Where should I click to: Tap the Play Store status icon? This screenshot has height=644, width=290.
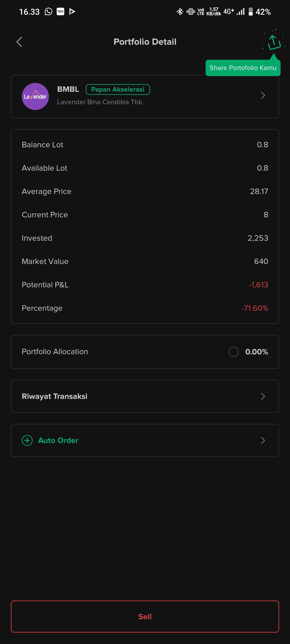pos(72,11)
